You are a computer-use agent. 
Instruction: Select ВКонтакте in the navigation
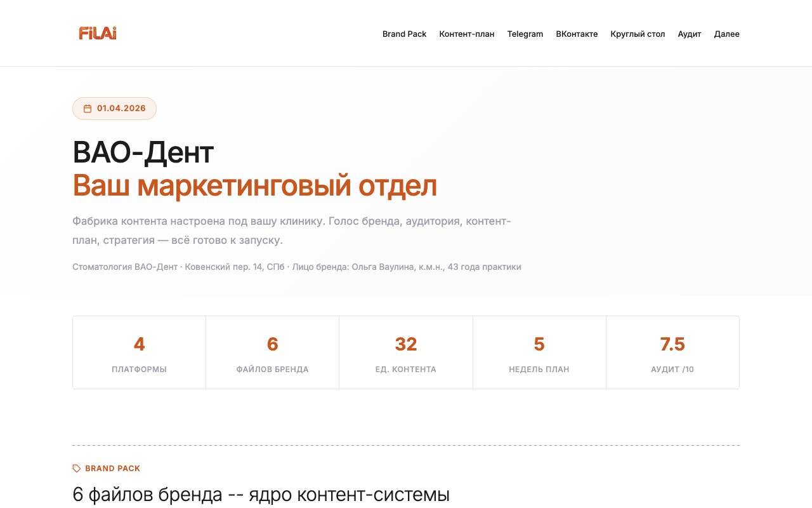tap(577, 34)
